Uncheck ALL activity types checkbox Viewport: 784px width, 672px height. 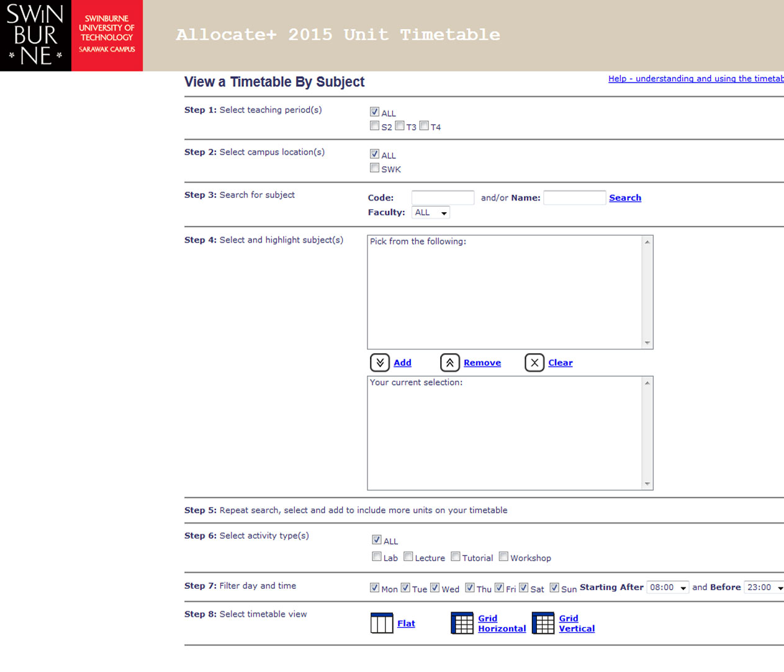(377, 540)
